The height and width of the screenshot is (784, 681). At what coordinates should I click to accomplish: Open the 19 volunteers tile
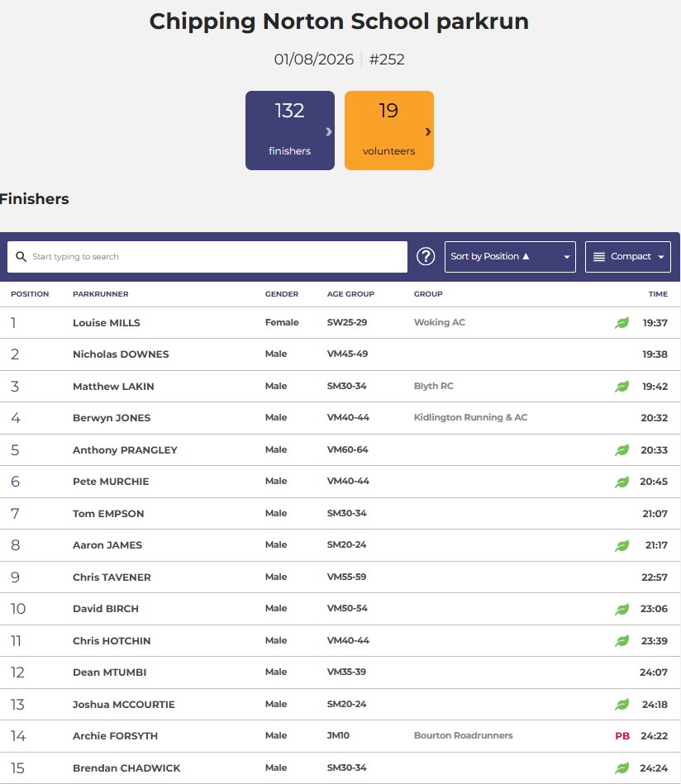(x=388, y=131)
